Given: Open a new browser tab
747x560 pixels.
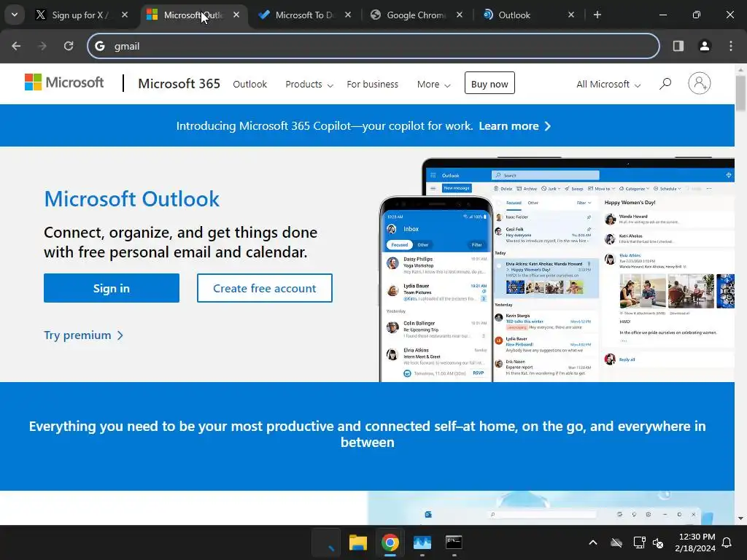Looking at the screenshot, I should coord(597,15).
